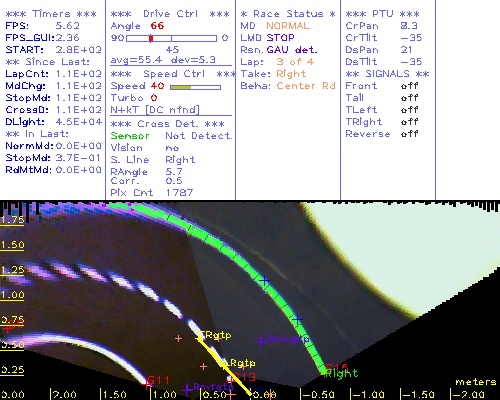
Task: Click the PTU panel header
Action: coord(382,14)
